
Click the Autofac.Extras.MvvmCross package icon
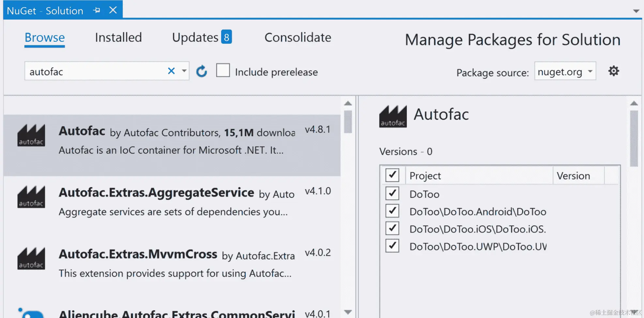pyautogui.click(x=31, y=258)
